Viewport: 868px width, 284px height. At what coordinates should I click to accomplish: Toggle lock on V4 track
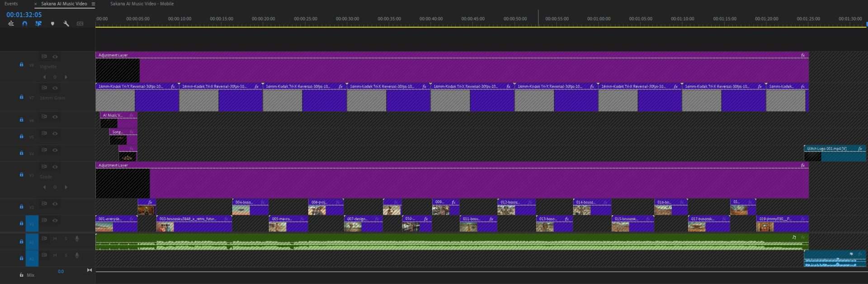(21, 153)
